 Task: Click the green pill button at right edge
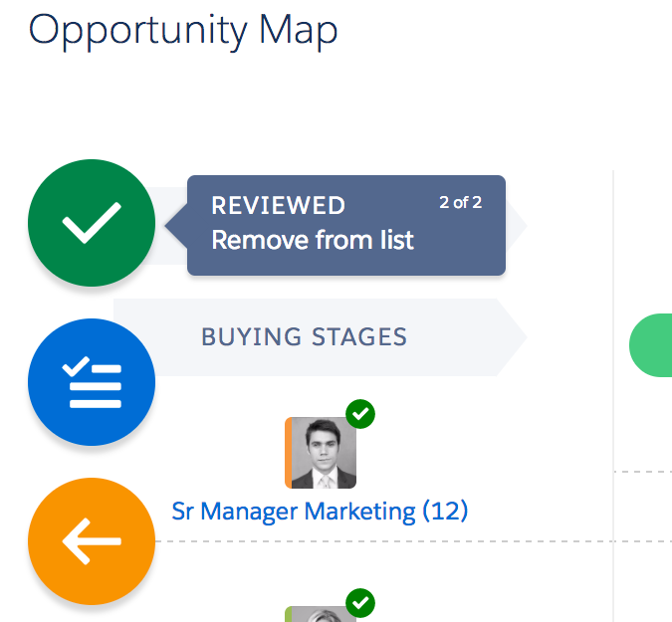[x=650, y=345]
